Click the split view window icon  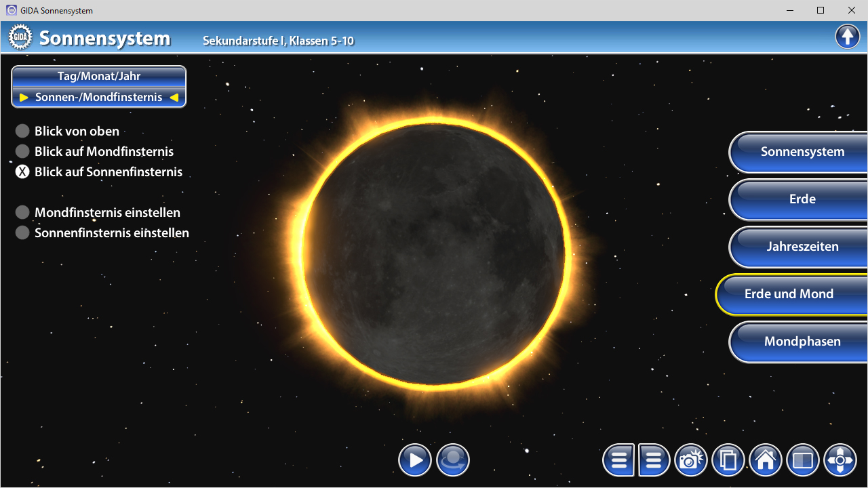pyautogui.click(x=802, y=461)
